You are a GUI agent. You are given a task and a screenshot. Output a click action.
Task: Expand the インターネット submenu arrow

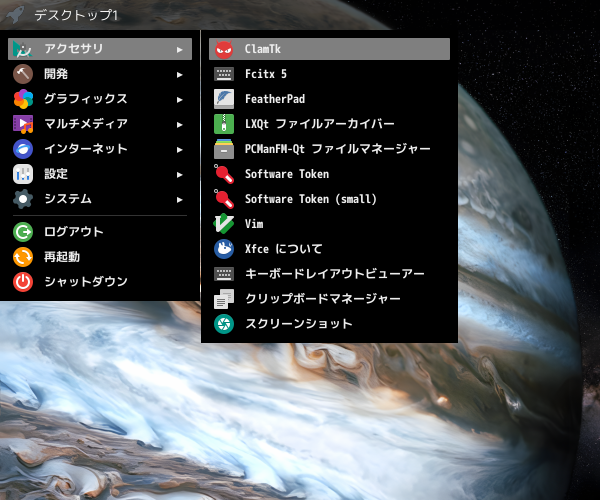pyautogui.click(x=179, y=150)
